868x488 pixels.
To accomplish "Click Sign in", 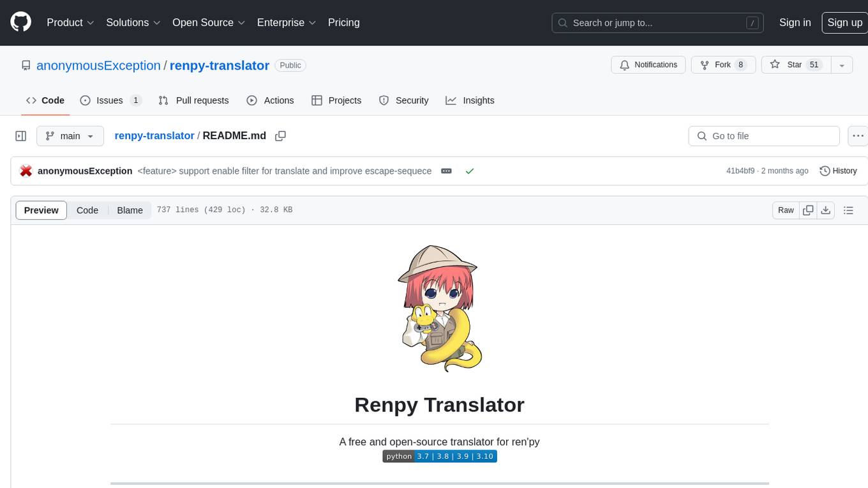I will [x=795, y=22].
